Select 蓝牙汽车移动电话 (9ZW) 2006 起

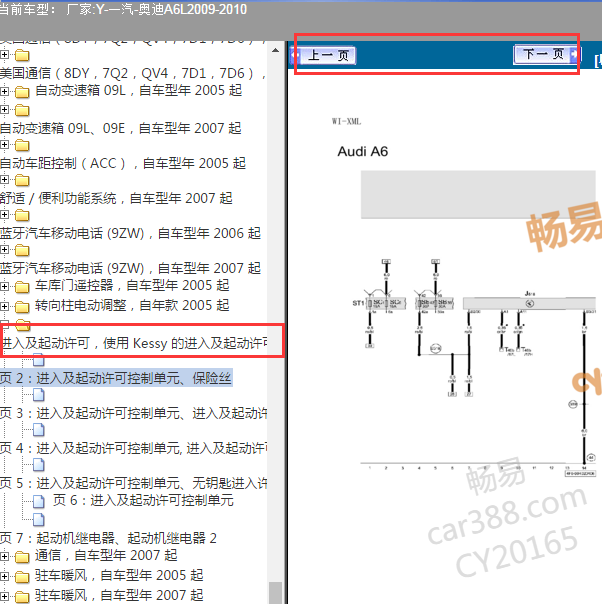tap(131, 233)
